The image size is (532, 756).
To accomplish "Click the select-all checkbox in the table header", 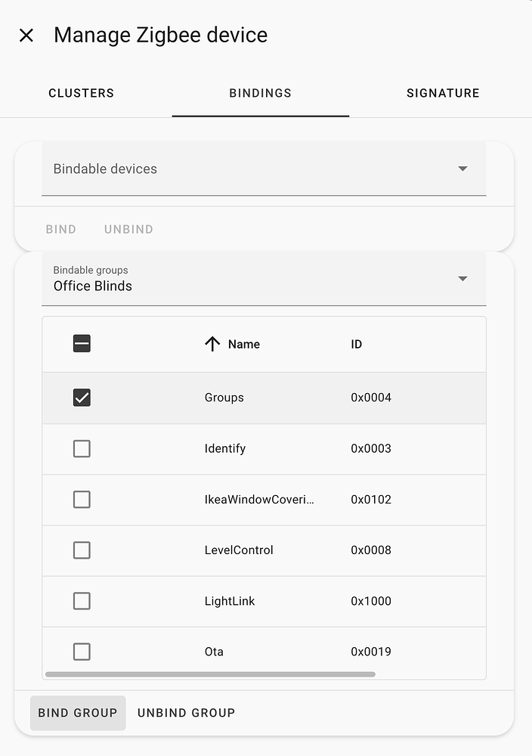I will click(82, 343).
